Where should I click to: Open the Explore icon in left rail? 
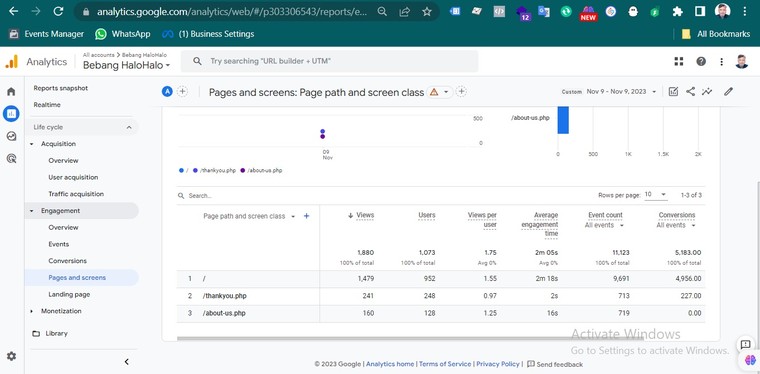(11, 136)
